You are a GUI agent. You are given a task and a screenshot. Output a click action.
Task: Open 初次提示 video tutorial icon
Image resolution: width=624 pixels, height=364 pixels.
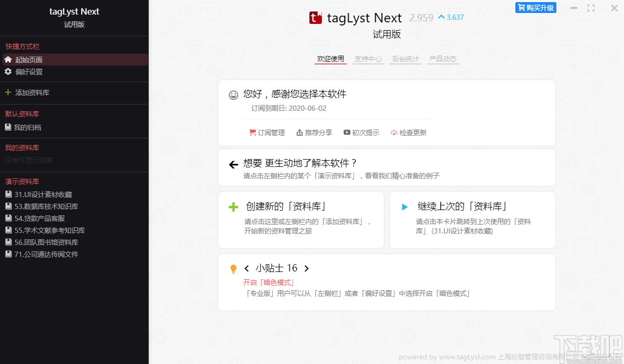point(346,132)
